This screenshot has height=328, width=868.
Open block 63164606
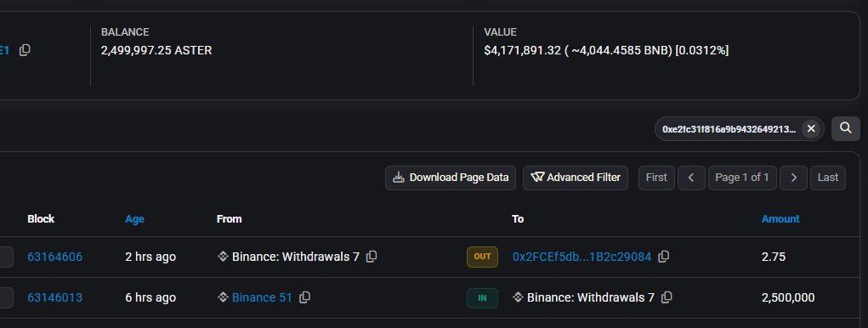click(54, 257)
